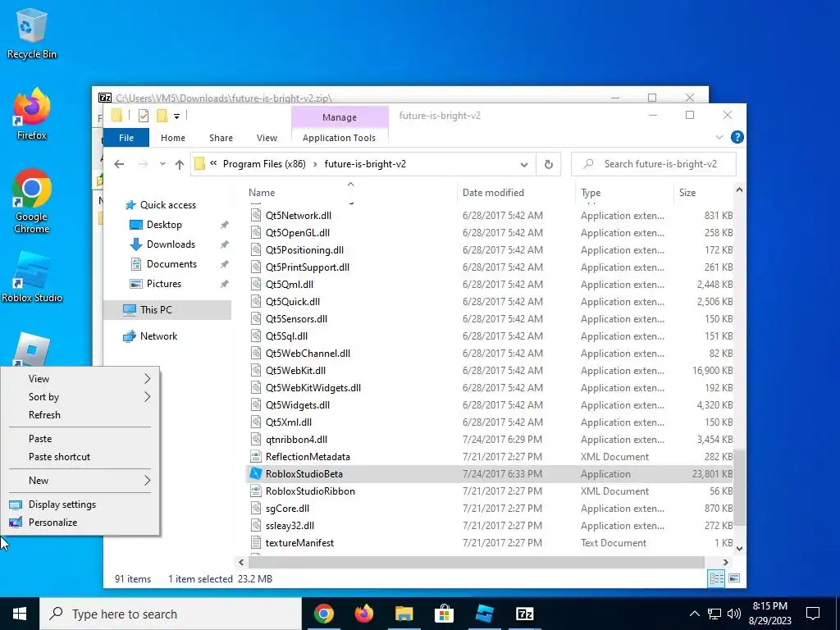Open the File tab in Explorer
This screenshot has width=840, height=630.
(126, 138)
